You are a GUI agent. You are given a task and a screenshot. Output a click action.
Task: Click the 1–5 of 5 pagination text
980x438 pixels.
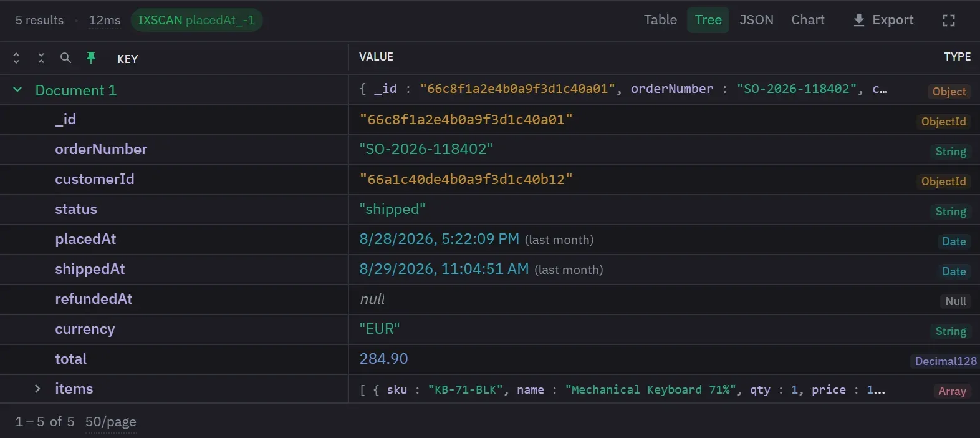click(x=45, y=422)
